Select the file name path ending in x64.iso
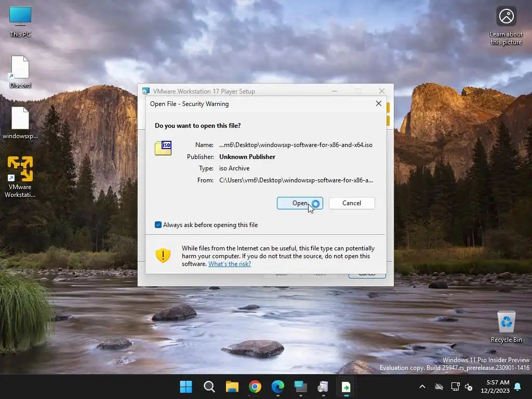 pyautogui.click(x=296, y=145)
